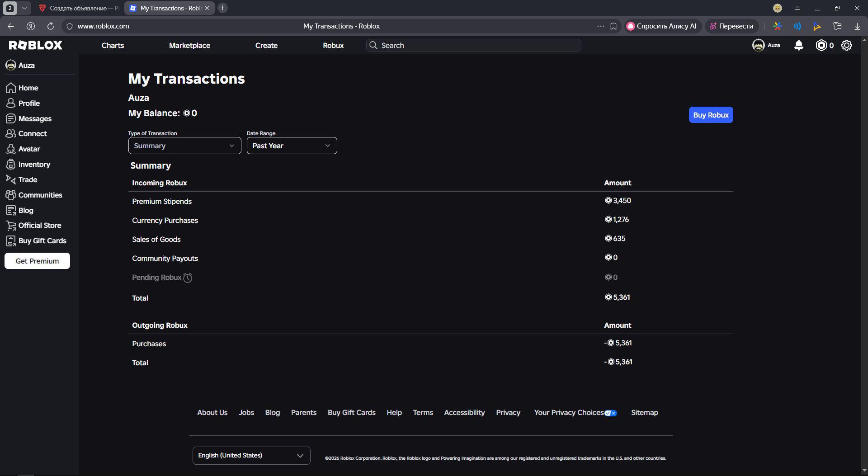Image resolution: width=868 pixels, height=476 pixels.
Task: Click the Get Premium button
Action: (x=37, y=261)
